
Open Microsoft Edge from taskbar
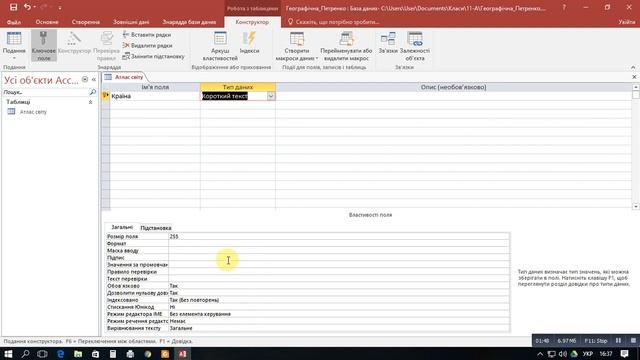pos(60,354)
